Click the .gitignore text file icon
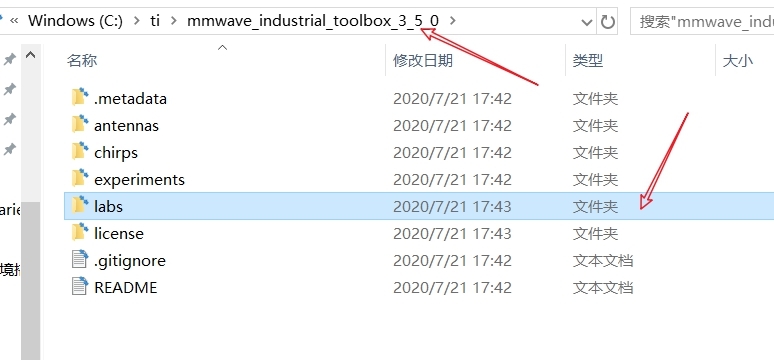 click(x=80, y=259)
